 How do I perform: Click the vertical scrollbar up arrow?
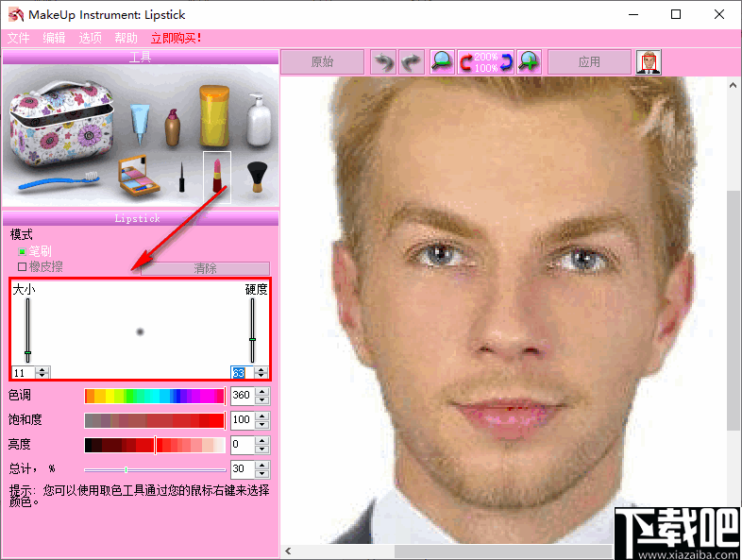point(733,86)
